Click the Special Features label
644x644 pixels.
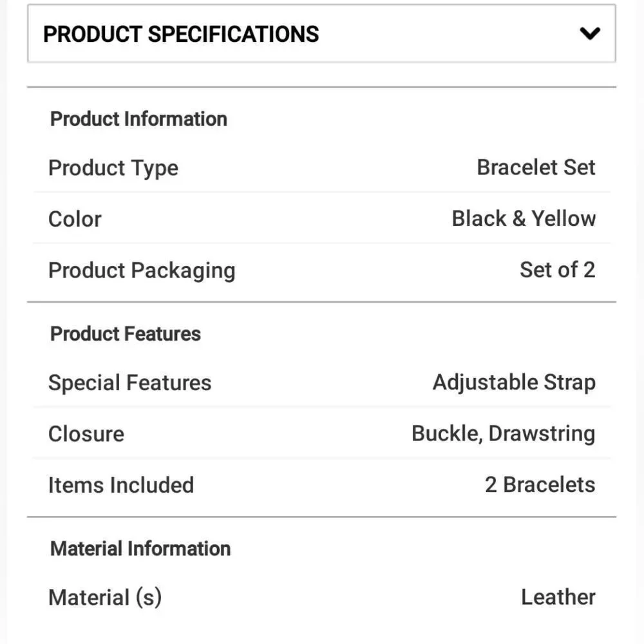[x=129, y=383]
